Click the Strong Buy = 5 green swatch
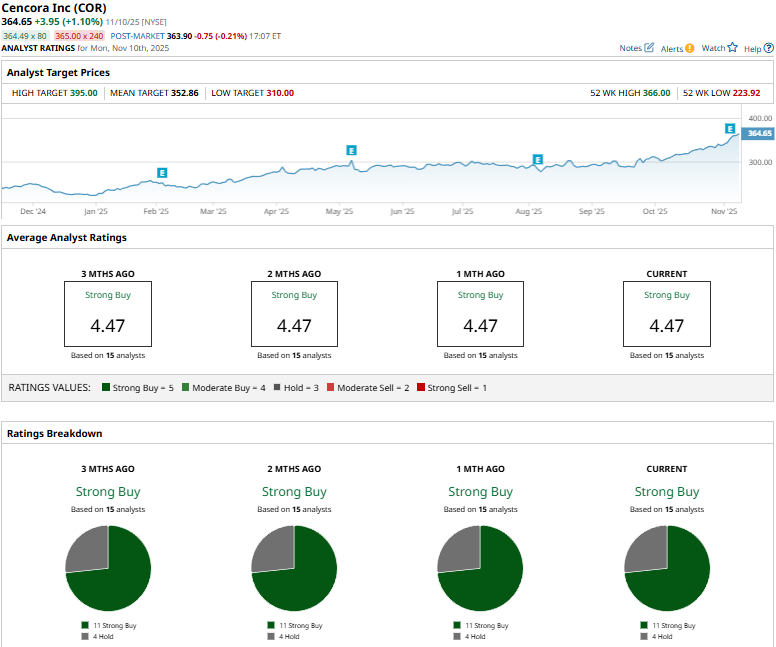This screenshot has height=647, width=776. pyautogui.click(x=104, y=388)
